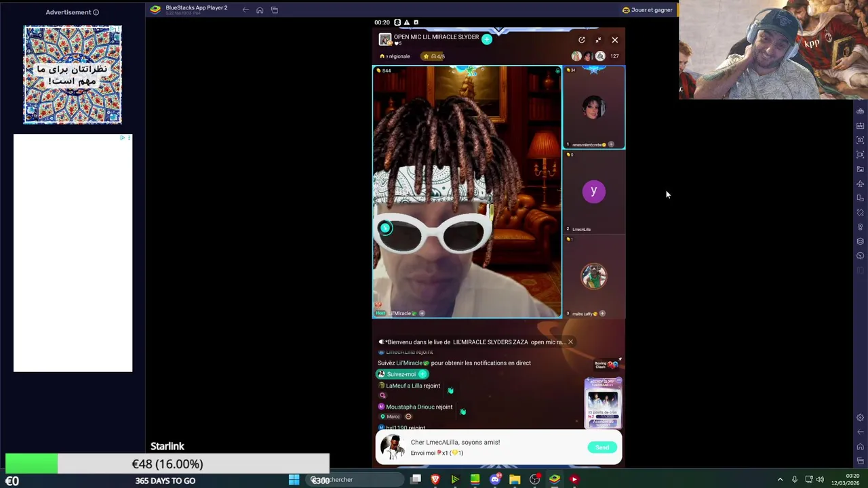Click the microphone tray icon
868x488 pixels.
[x=795, y=480]
